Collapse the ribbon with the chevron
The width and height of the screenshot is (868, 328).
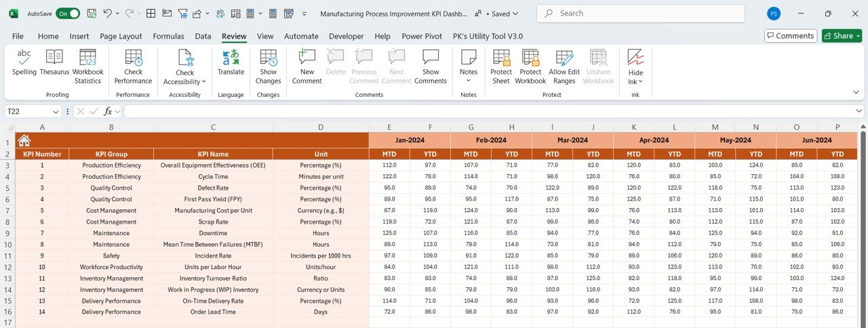(x=856, y=91)
